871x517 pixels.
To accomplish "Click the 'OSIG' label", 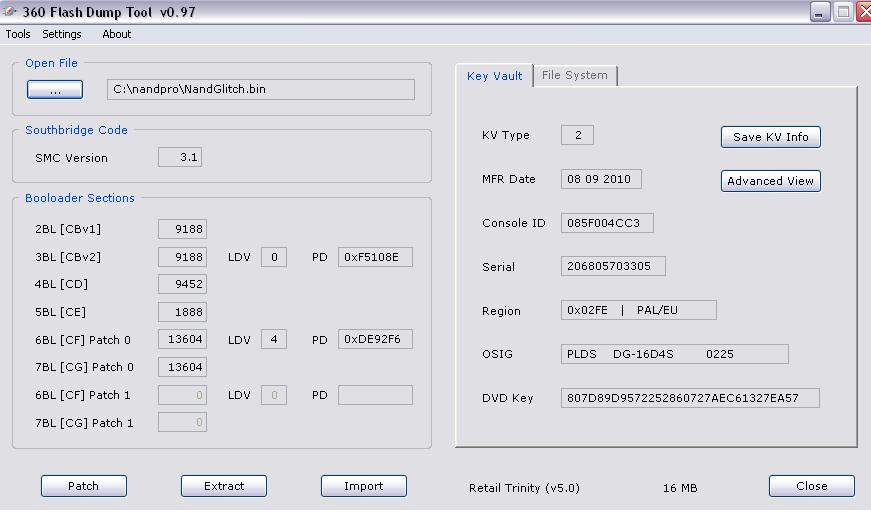I will point(497,354).
